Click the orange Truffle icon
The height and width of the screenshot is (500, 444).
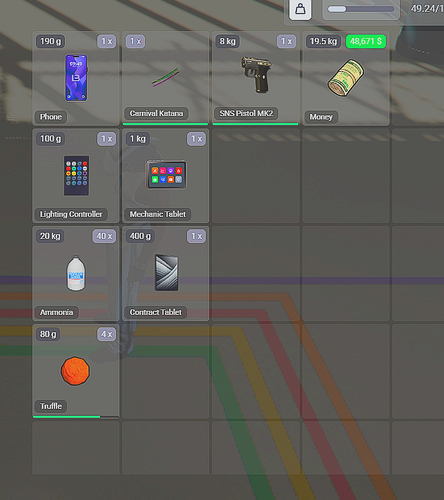(x=75, y=371)
